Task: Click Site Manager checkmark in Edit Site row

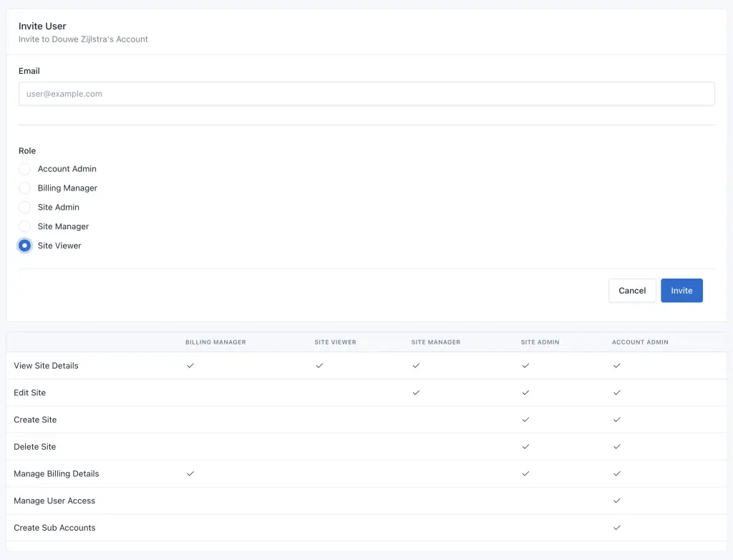Action: (x=416, y=392)
